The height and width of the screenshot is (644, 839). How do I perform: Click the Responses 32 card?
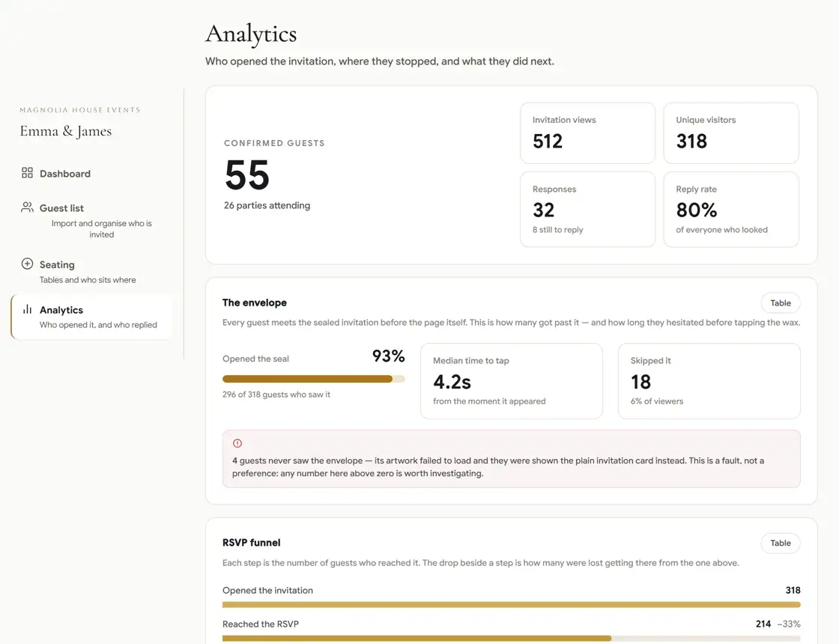(587, 209)
